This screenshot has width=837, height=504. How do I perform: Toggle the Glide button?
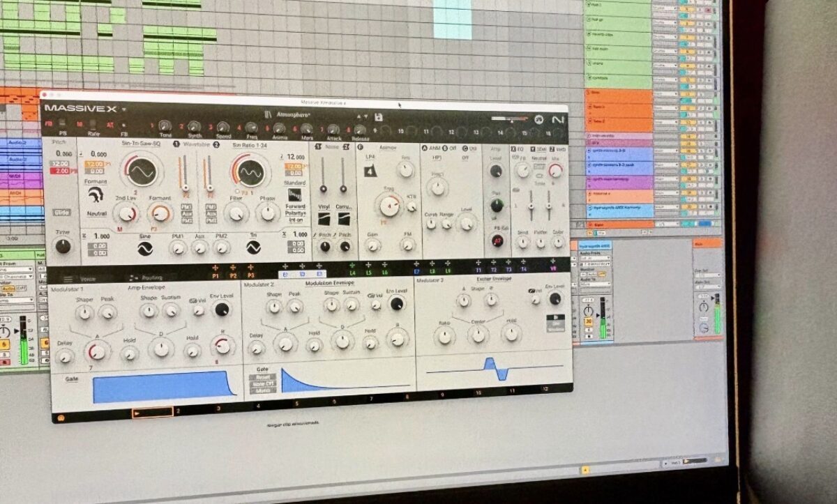[61, 213]
